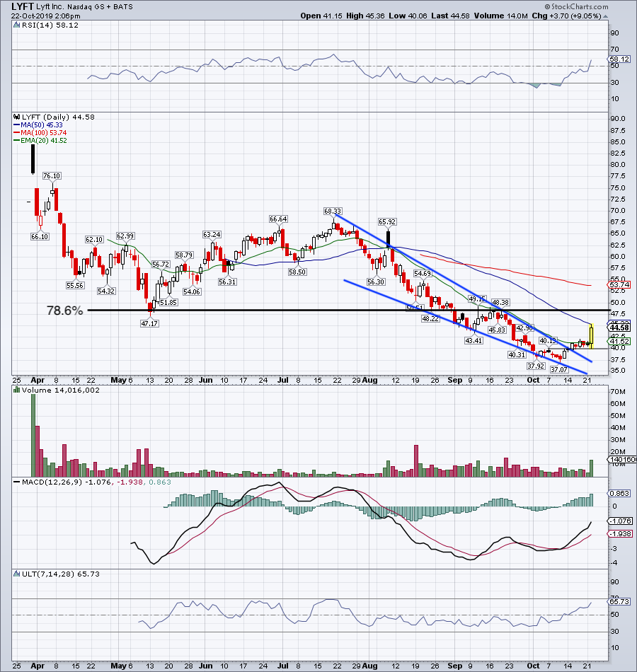Click the bold 44.58 last-price tag on right axis
The image size is (637, 672).
click(x=620, y=328)
